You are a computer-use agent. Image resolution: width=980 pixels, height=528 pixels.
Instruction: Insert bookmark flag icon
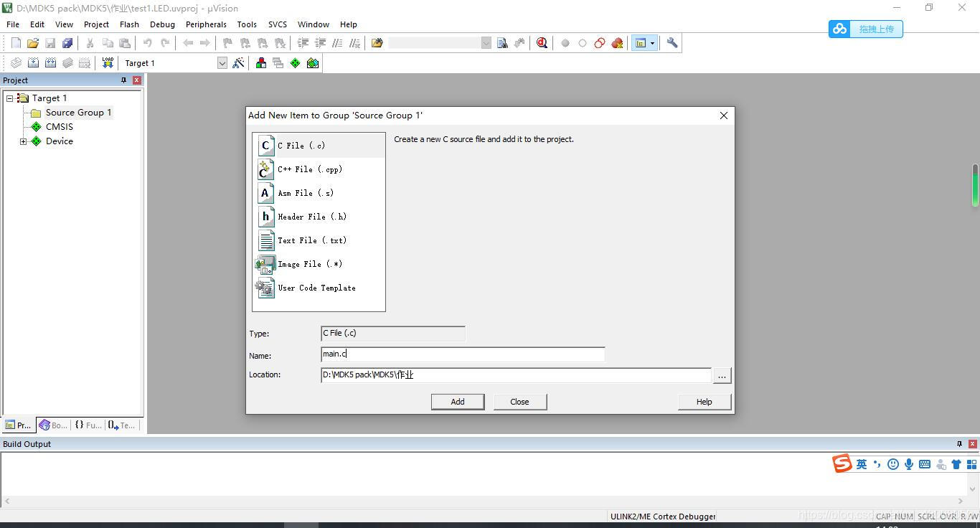[227, 43]
